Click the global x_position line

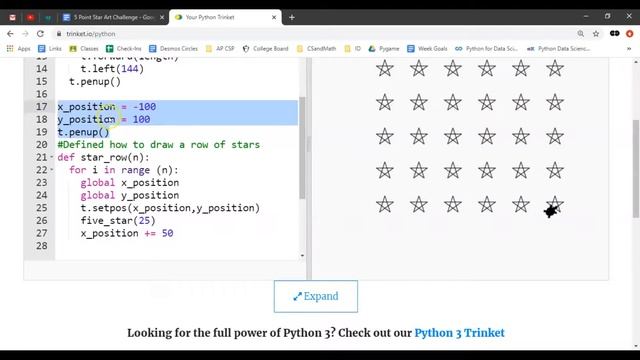[130, 182]
